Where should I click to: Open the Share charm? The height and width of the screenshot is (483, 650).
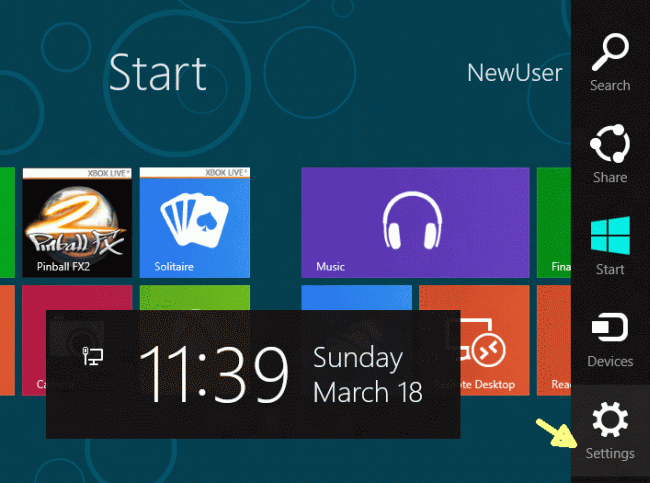coord(610,154)
